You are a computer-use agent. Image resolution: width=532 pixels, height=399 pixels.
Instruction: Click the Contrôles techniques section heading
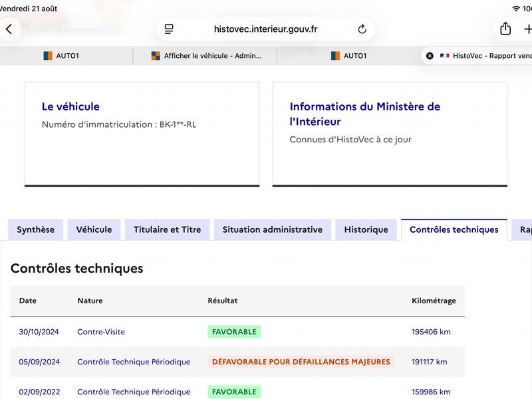77,269
